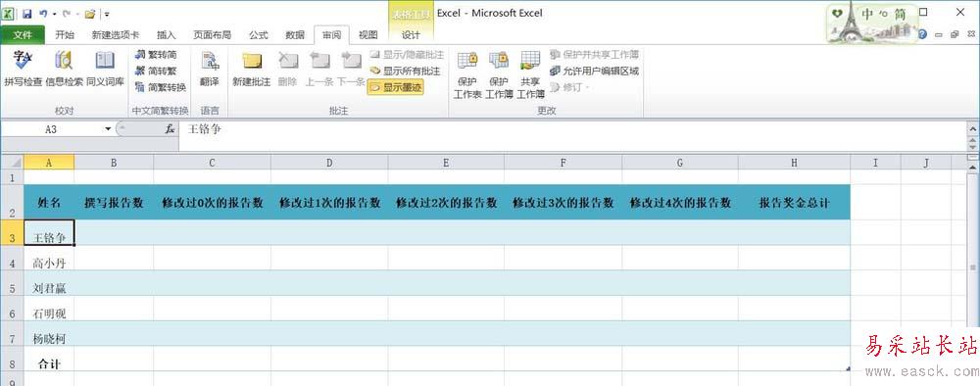The height and width of the screenshot is (386, 980).
Task: Click 保护工作表 protect sheet button
Action: pyautogui.click(x=466, y=74)
